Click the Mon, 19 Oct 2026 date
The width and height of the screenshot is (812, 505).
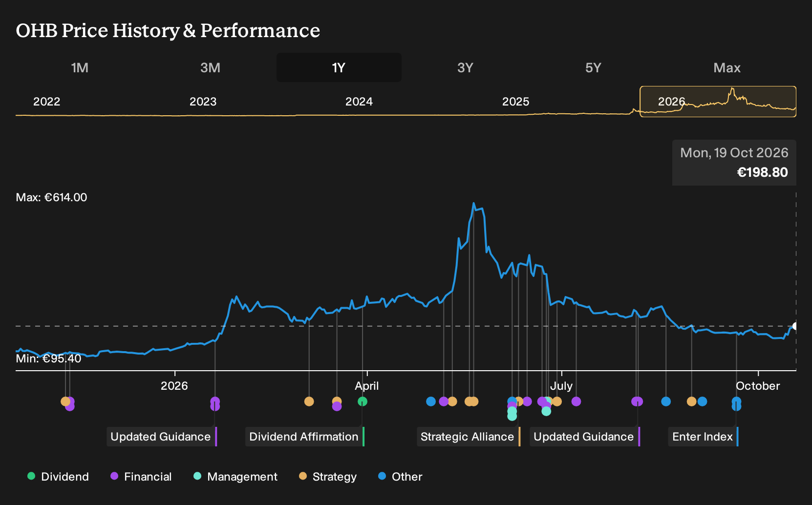[x=734, y=153]
